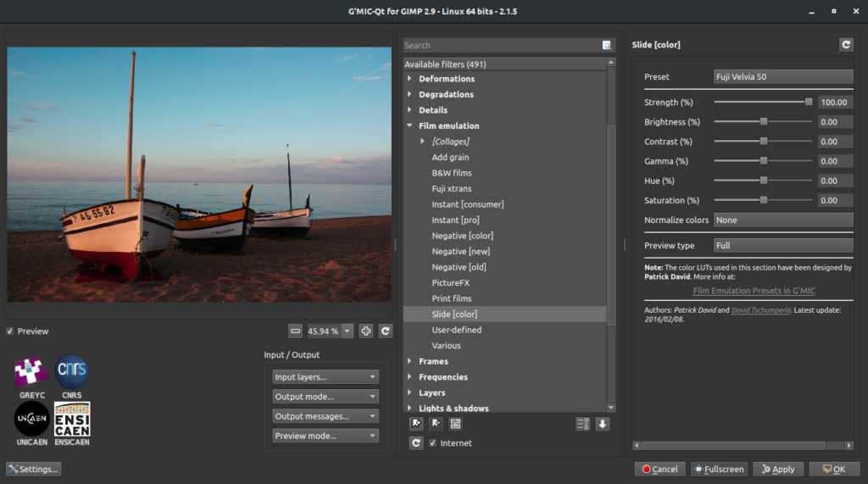Select the B&W films filter

coord(452,173)
